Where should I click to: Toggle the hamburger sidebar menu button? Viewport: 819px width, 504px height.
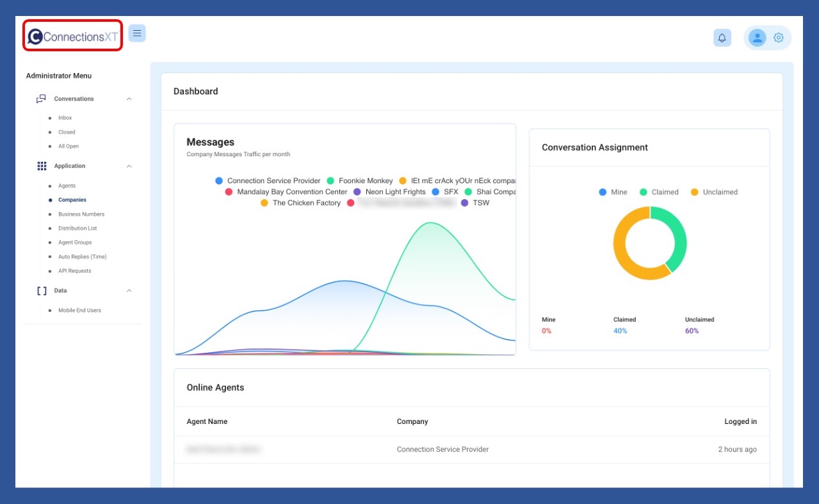tap(137, 33)
